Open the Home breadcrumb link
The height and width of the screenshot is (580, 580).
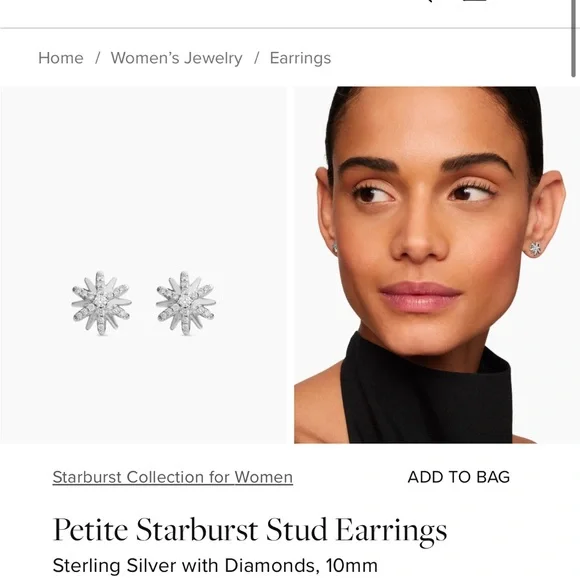[61, 58]
